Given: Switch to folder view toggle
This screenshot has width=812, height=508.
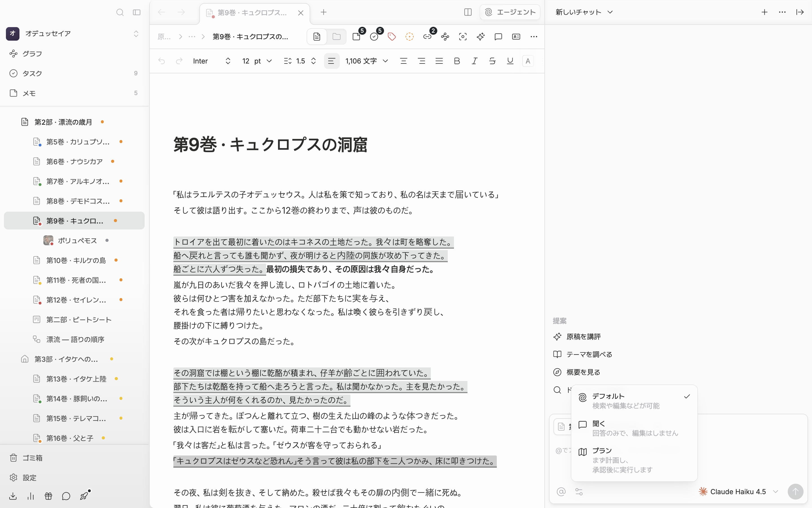Looking at the screenshot, I should pyautogui.click(x=336, y=37).
